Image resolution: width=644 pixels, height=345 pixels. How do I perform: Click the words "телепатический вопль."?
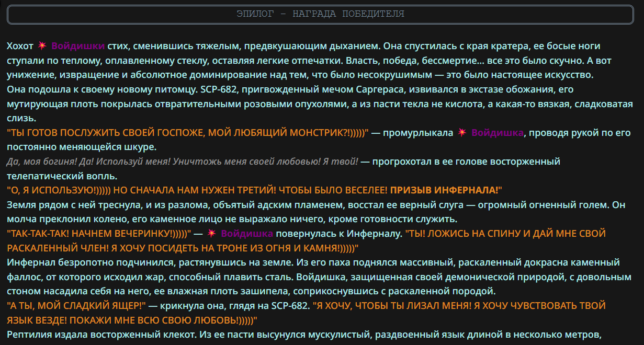click(62, 175)
